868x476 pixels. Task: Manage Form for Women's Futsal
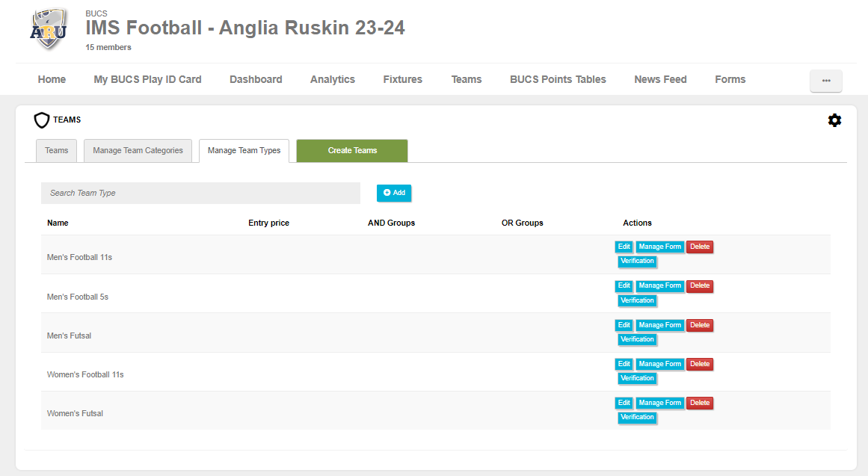(x=660, y=403)
